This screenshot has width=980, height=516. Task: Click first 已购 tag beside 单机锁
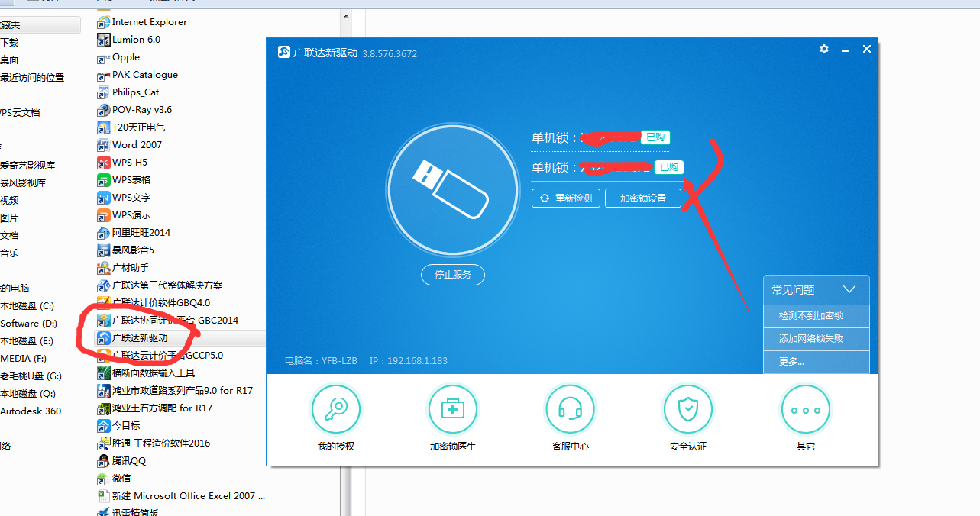655,137
